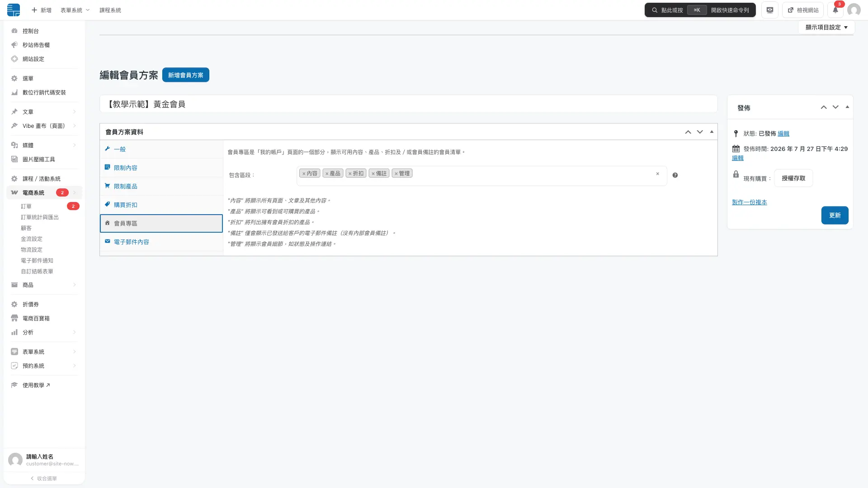Click the screen display icon in top bar
This screenshot has width=868, height=488.
pos(769,9)
